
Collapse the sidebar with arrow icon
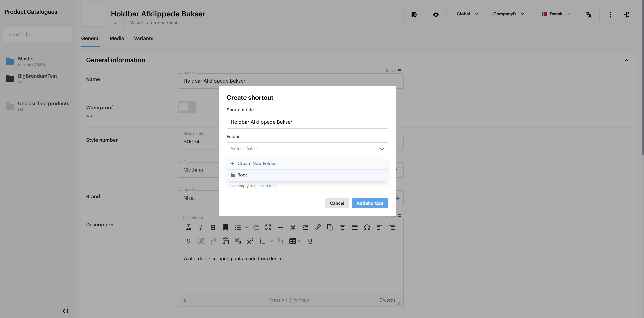(x=65, y=311)
